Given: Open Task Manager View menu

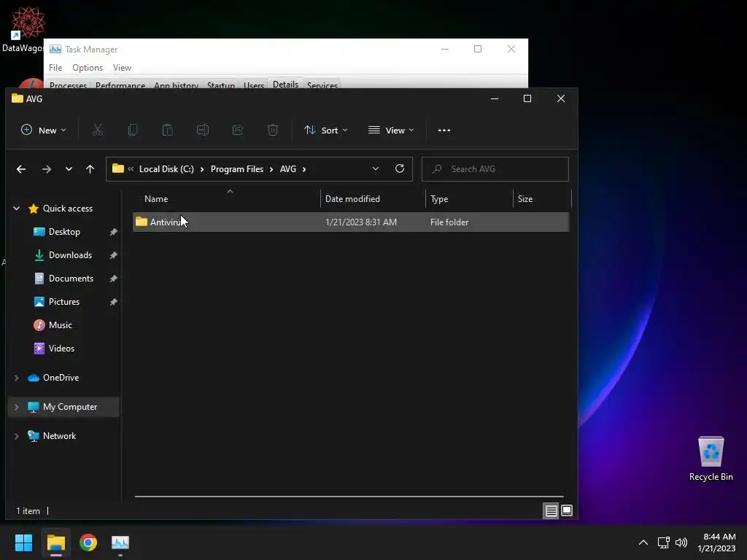Looking at the screenshot, I should pyautogui.click(x=122, y=68).
